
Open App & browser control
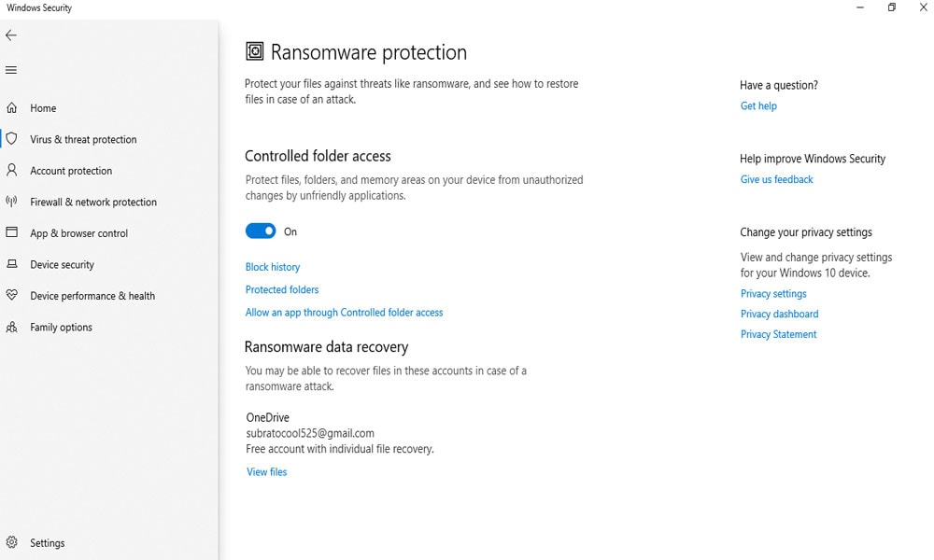click(79, 233)
